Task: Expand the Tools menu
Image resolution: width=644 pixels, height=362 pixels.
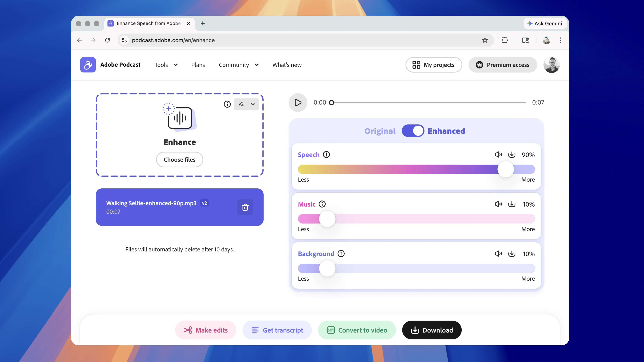Action: 166,65
